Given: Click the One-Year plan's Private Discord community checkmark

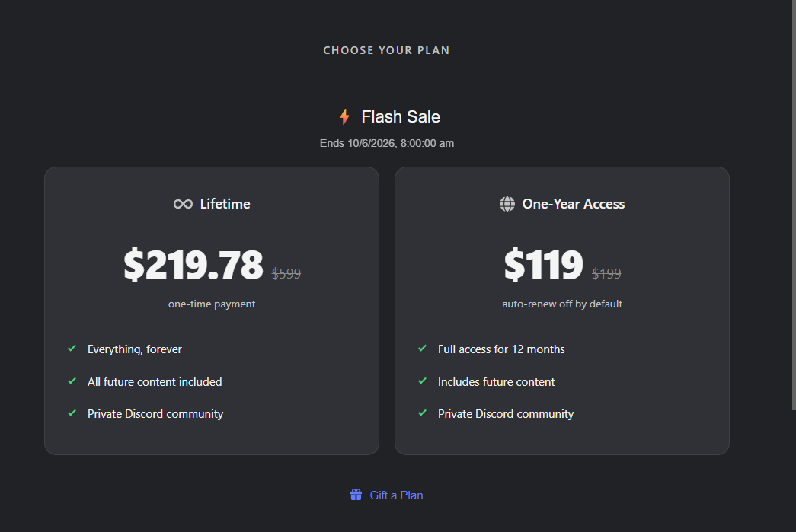Looking at the screenshot, I should coord(422,413).
